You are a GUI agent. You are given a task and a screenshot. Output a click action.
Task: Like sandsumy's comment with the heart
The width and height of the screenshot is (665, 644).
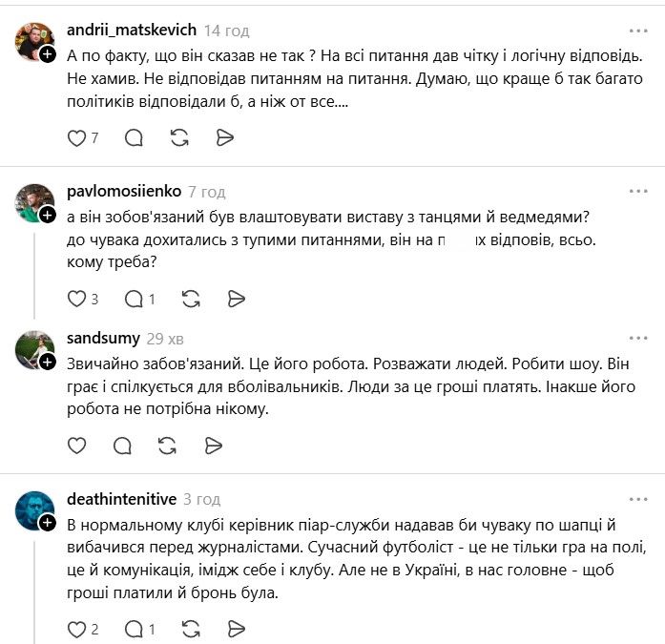click(77, 445)
